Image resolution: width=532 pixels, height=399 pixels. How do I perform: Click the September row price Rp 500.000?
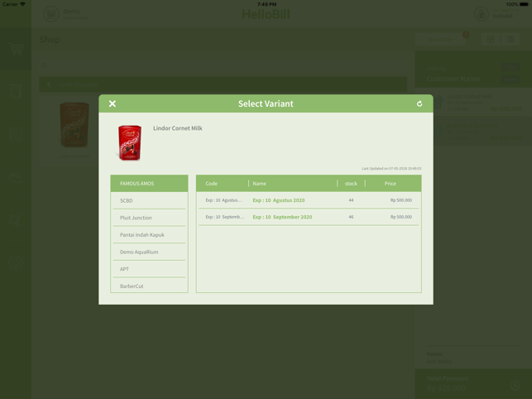click(401, 217)
